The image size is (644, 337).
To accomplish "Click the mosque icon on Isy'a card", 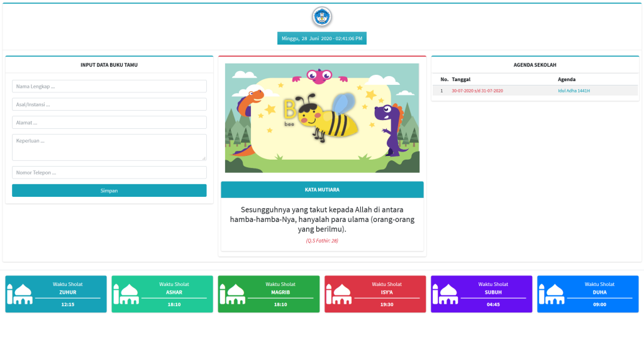I will [339, 294].
